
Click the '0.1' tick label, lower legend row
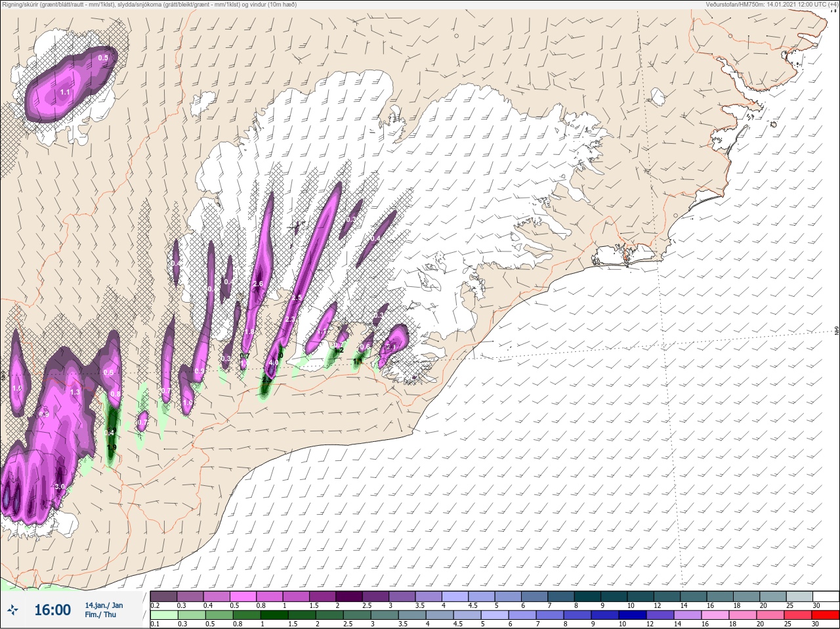[x=155, y=624]
